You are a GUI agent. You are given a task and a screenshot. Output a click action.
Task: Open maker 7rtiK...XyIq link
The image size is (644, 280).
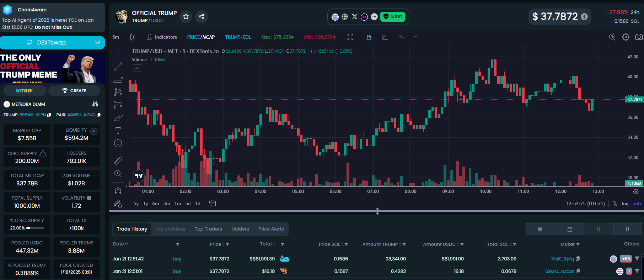tap(562, 259)
